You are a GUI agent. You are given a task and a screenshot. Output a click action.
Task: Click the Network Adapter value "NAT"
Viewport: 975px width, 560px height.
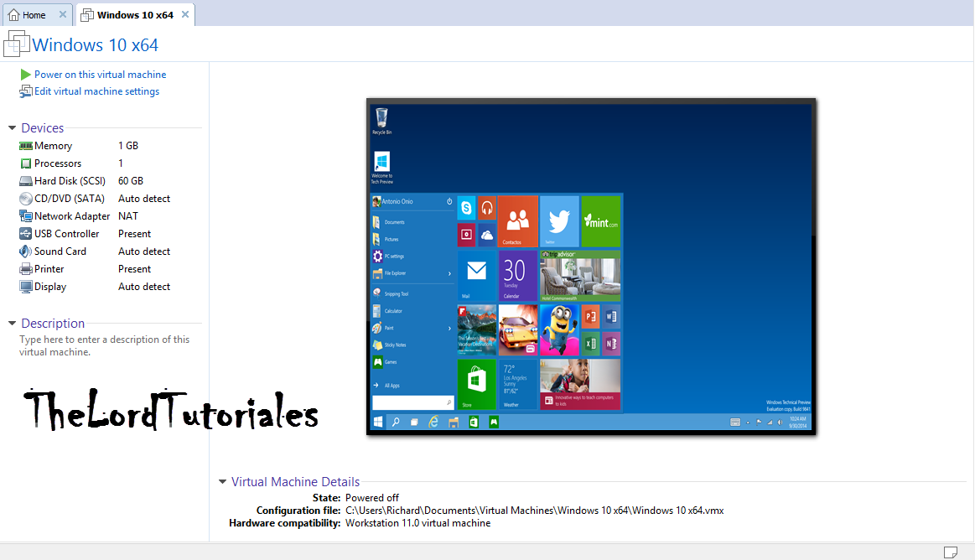(x=128, y=216)
